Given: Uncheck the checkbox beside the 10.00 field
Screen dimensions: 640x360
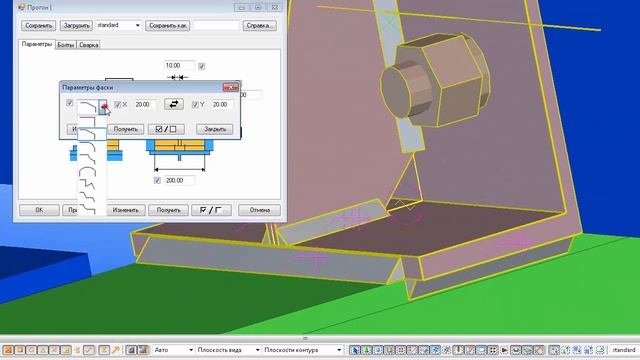Looking at the screenshot, I should click(202, 66).
